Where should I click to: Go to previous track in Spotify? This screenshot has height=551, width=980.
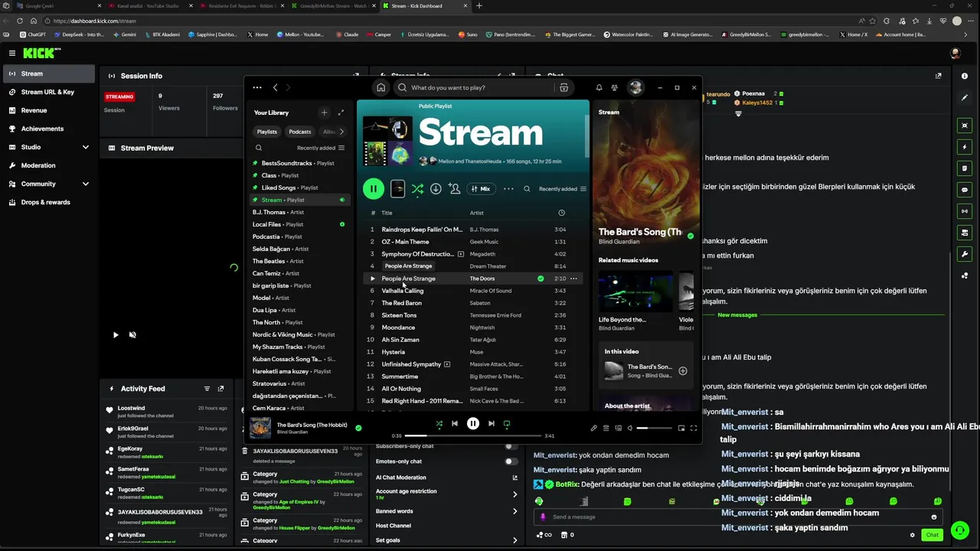click(455, 423)
